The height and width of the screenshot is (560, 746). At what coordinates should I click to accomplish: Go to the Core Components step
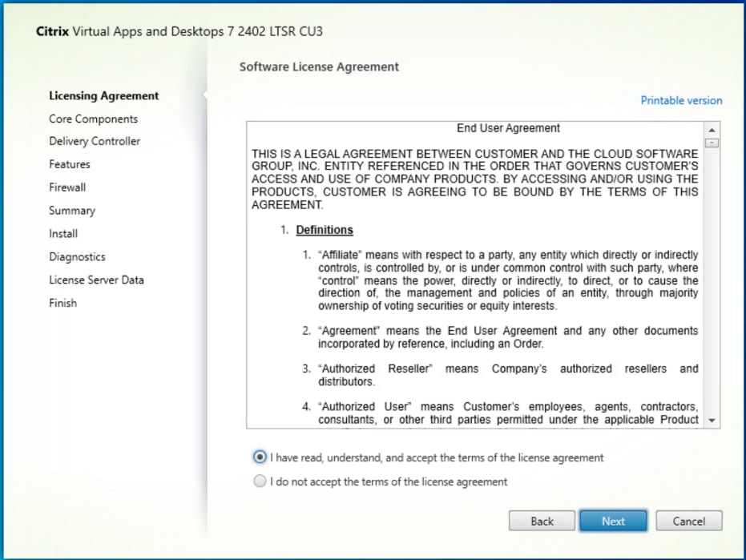click(x=93, y=119)
